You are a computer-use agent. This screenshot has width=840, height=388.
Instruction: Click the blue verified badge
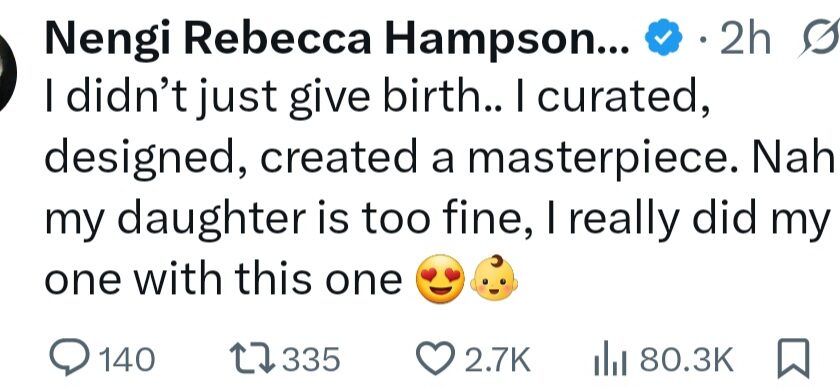point(663,41)
